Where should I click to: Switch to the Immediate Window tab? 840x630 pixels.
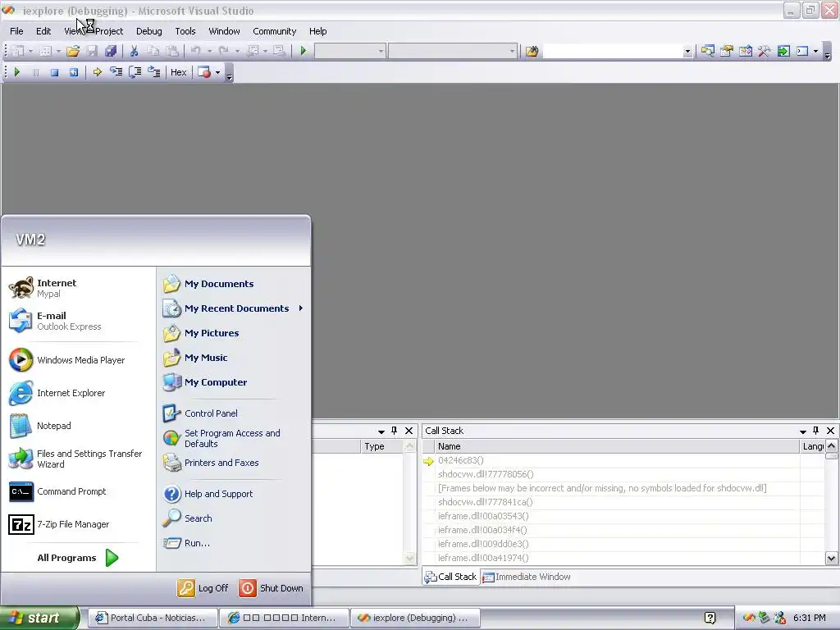(x=527, y=577)
